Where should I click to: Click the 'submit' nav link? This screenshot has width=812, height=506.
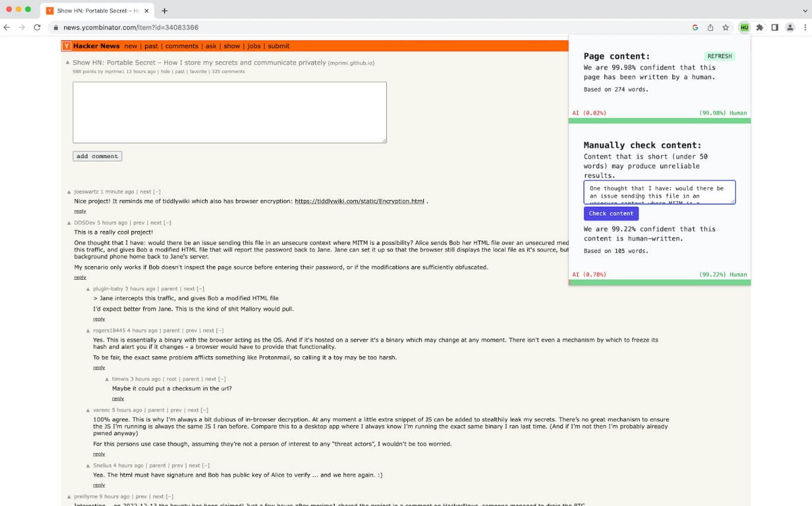[x=279, y=46]
